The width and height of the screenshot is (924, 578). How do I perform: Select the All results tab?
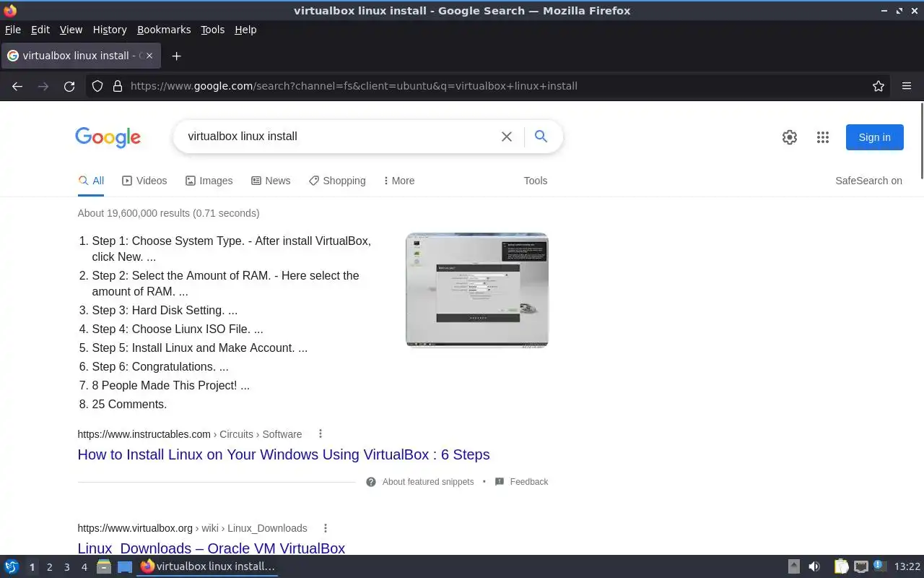91,181
